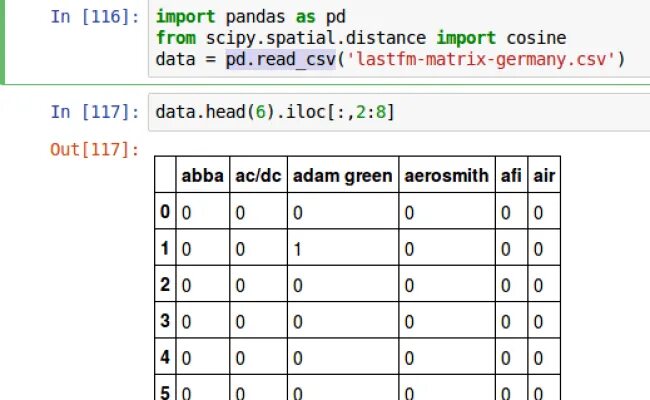Click 'scipy.spatial.distance' module text
The width and height of the screenshot is (650, 400).
point(315,38)
